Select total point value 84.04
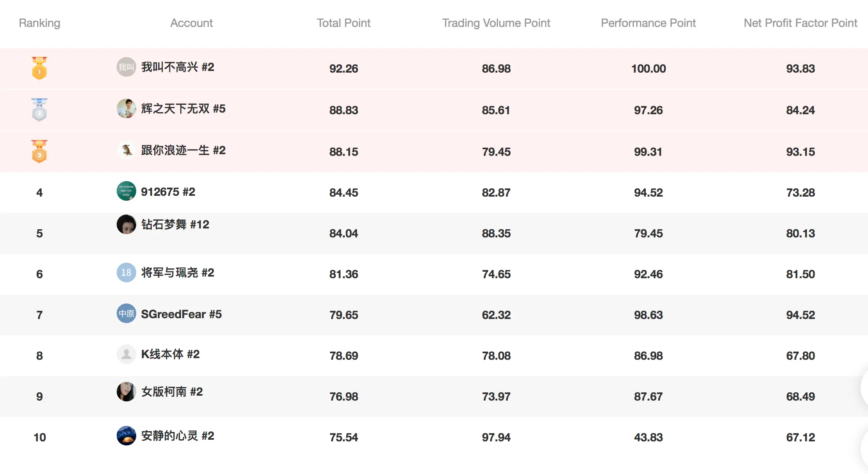 343,233
